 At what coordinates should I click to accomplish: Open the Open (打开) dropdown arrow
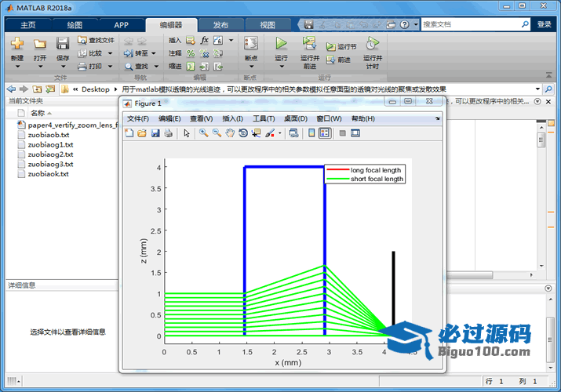tap(40, 66)
